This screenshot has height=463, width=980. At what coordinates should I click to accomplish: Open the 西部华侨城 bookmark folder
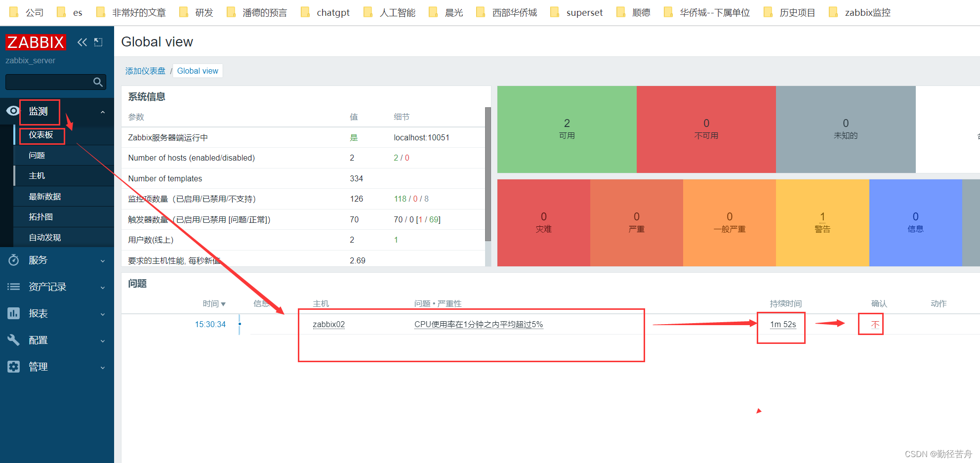507,12
